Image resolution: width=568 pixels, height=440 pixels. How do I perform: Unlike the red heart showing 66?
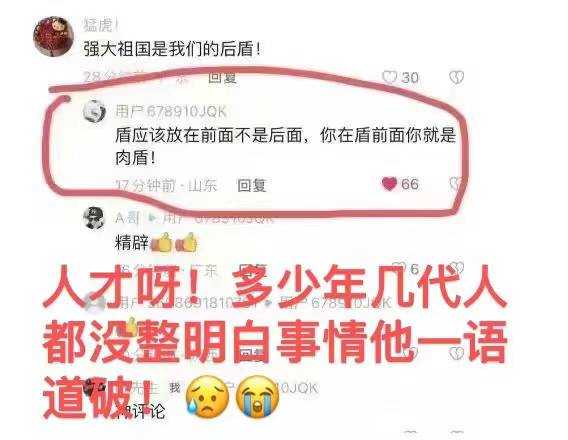389,184
